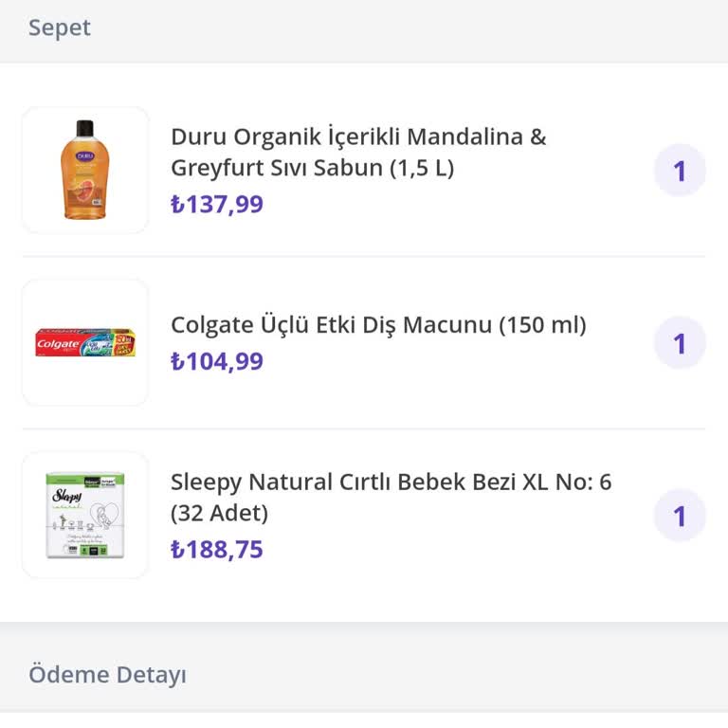Click the ₺188,75 price

coord(217,550)
